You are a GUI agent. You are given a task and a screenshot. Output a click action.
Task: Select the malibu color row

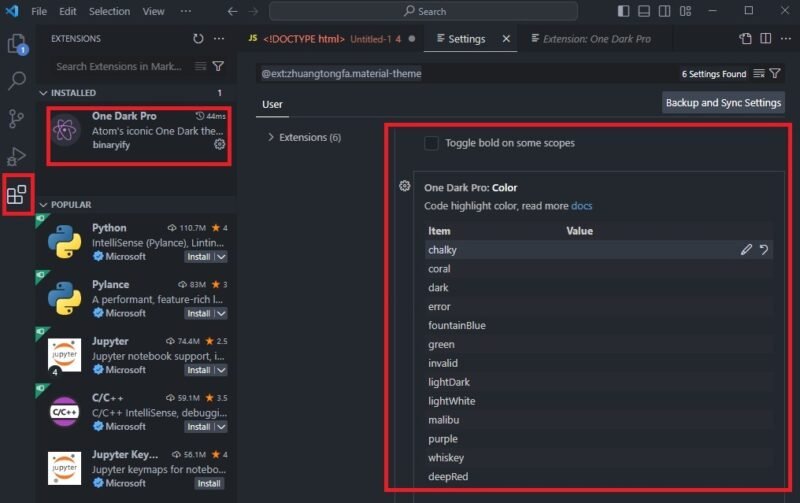(x=598, y=419)
